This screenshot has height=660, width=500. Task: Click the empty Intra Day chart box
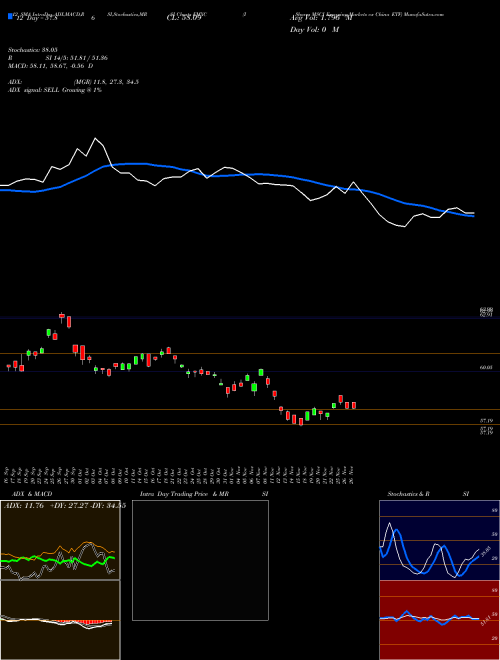pyautogui.click(x=200, y=560)
